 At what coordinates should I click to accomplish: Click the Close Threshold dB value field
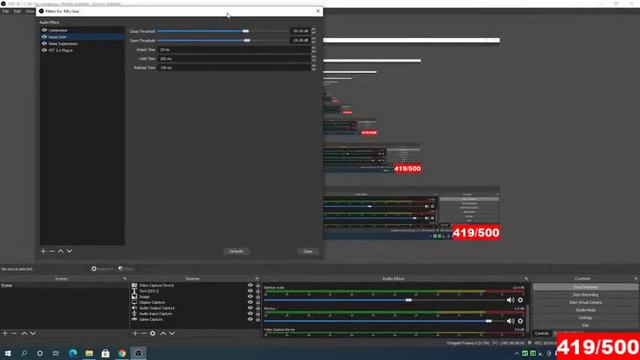(x=300, y=31)
